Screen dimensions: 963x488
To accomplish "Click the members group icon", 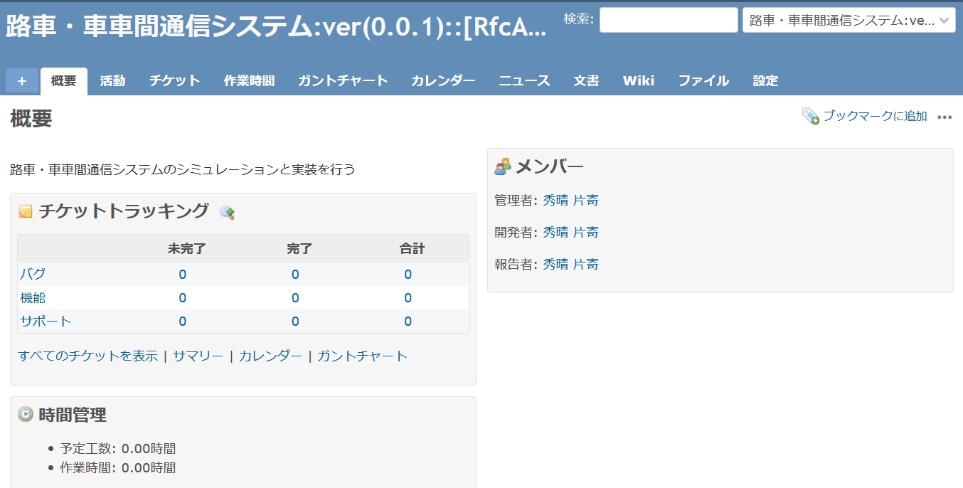I will [x=502, y=166].
